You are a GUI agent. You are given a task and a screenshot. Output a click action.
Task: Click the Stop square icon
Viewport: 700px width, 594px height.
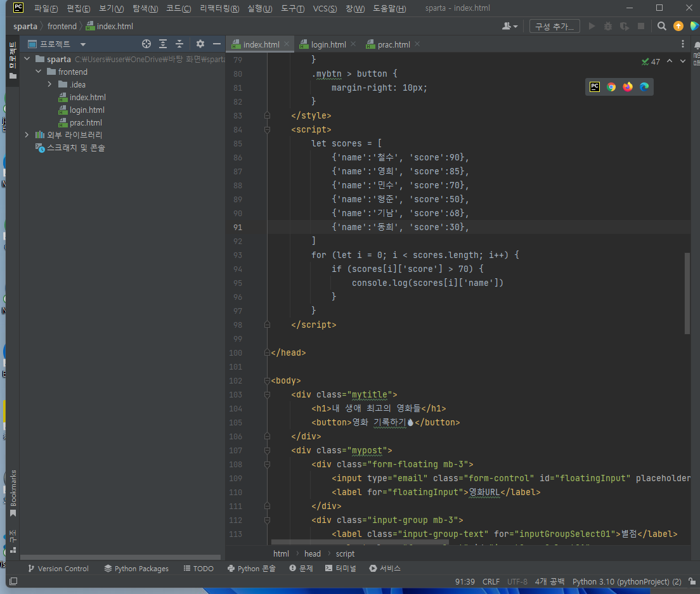[x=640, y=27]
